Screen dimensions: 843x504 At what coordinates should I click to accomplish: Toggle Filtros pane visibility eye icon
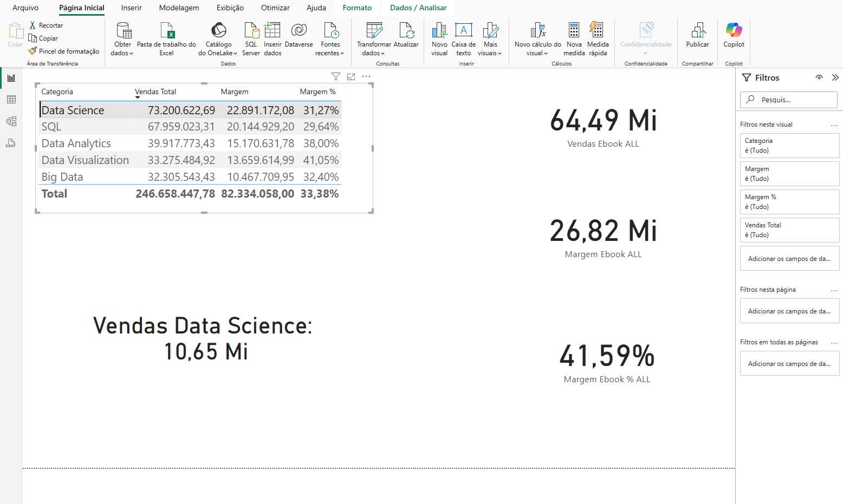(819, 77)
